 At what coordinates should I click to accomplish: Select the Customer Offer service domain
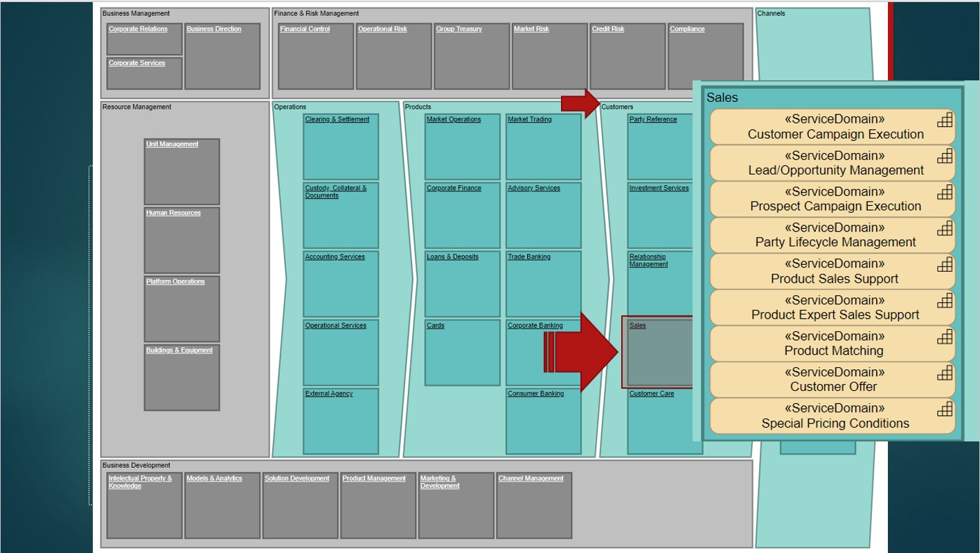pos(832,379)
